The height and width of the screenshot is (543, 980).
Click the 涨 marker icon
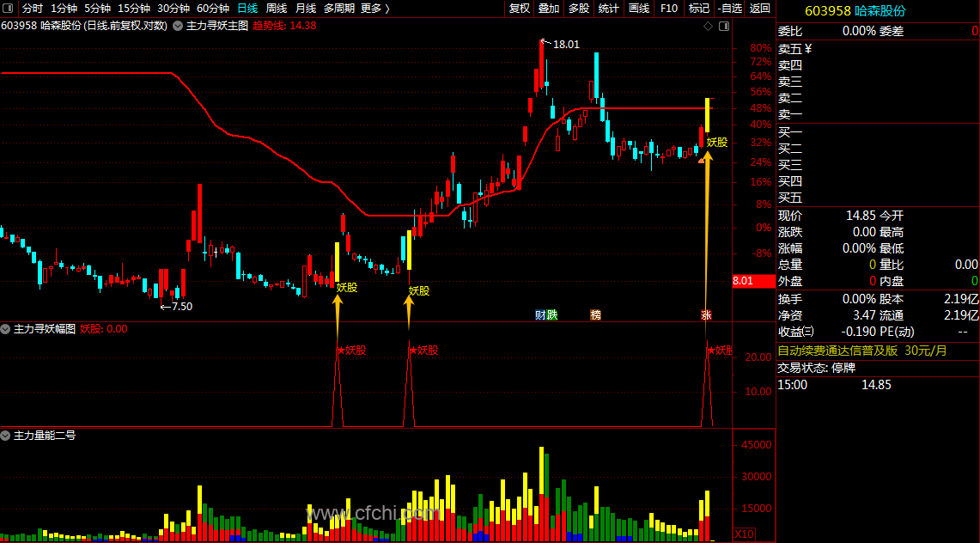click(x=706, y=315)
